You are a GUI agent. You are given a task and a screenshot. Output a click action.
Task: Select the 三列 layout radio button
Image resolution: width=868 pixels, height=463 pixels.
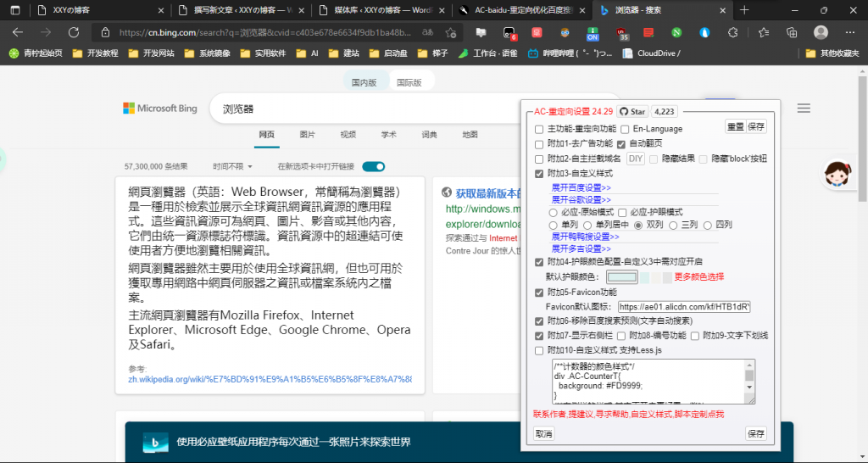[x=674, y=225]
